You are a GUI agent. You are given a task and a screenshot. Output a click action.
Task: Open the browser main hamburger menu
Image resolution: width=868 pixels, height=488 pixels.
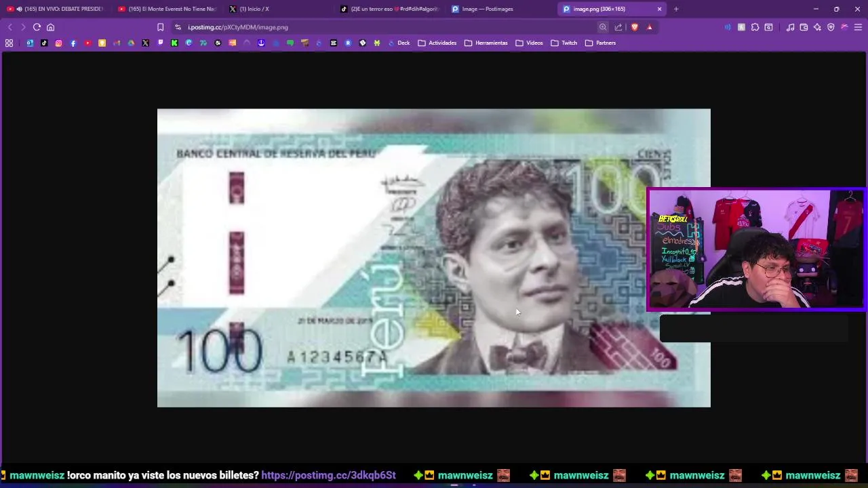coord(858,27)
